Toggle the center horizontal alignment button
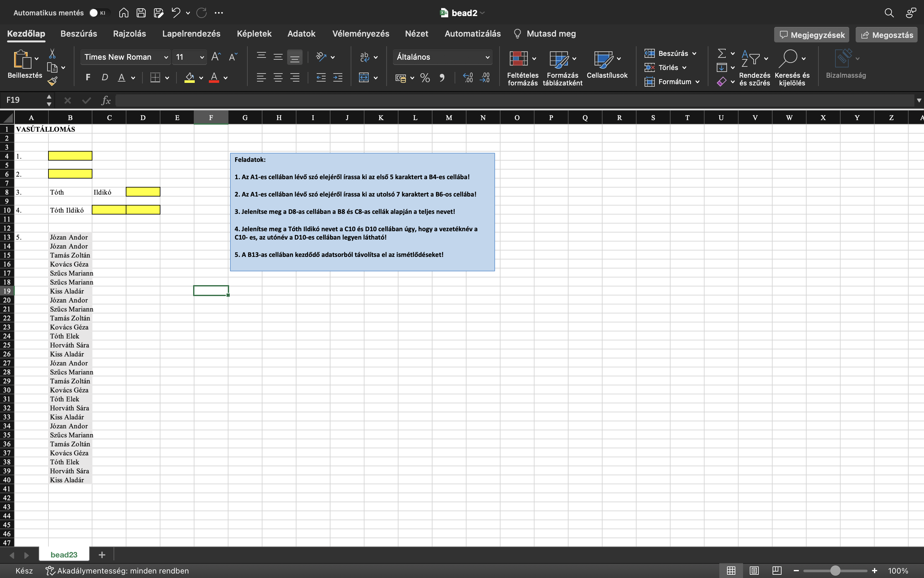This screenshot has height=578, width=924. point(278,78)
